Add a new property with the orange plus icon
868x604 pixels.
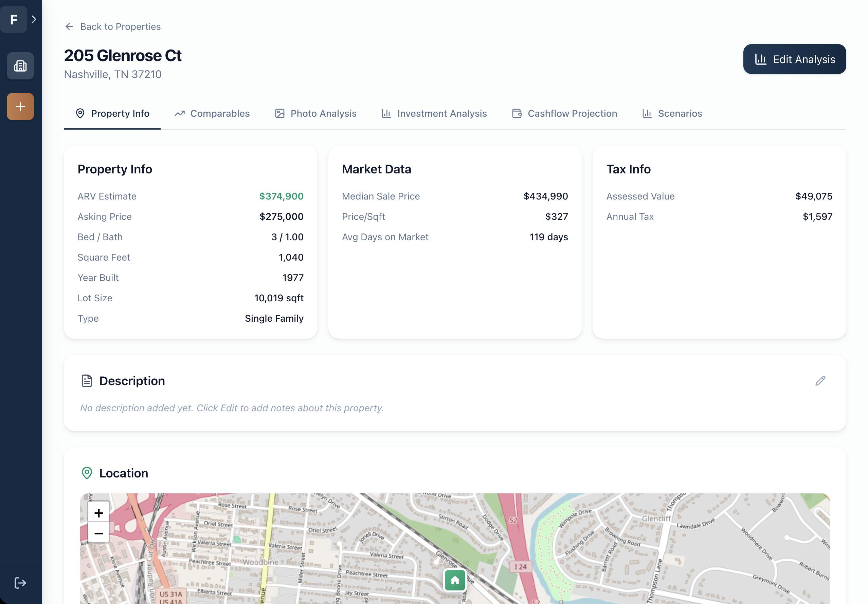20,106
